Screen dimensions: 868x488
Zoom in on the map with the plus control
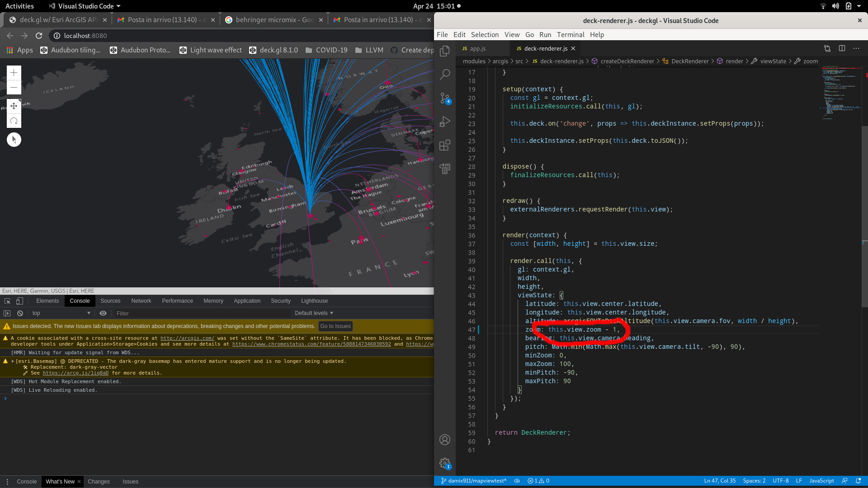14,72
